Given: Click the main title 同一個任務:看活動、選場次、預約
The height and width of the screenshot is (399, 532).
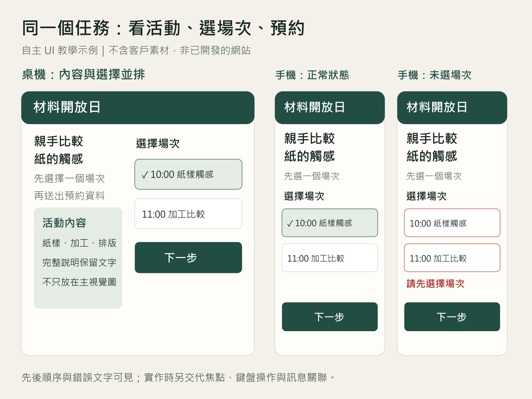Looking at the screenshot, I should 163,28.
